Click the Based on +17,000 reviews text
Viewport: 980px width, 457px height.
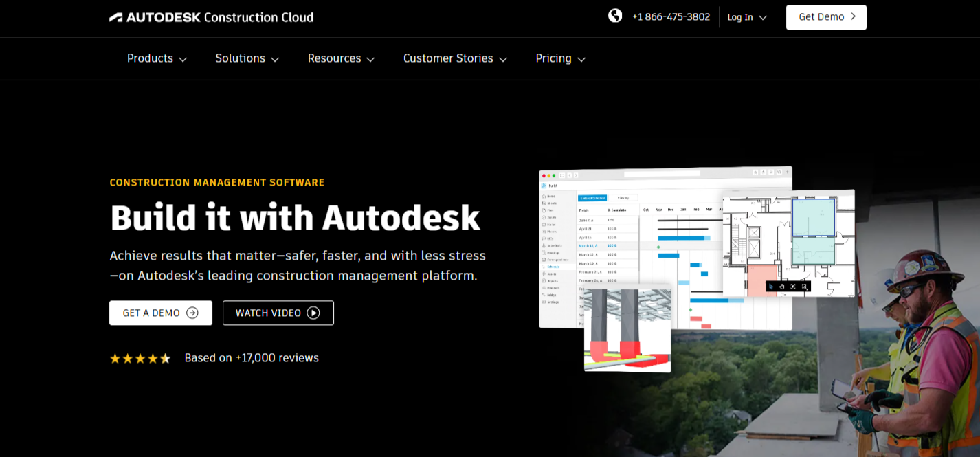coord(252,358)
